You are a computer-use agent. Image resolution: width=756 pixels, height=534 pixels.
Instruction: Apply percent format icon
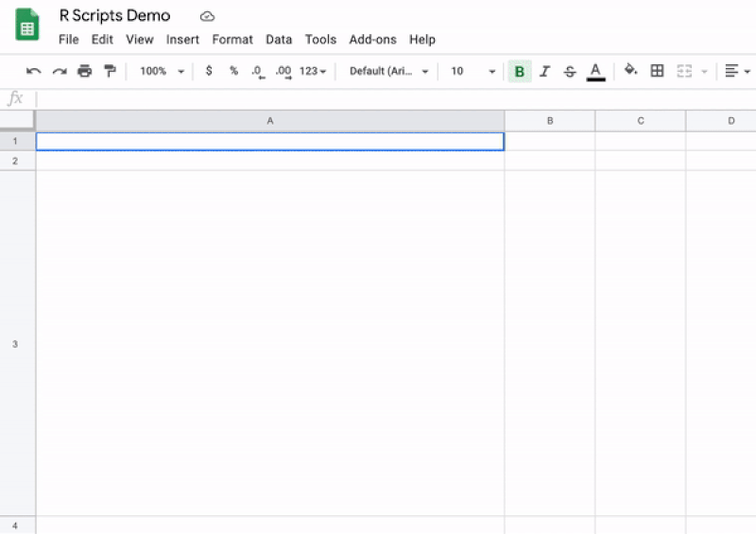pyautogui.click(x=233, y=71)
